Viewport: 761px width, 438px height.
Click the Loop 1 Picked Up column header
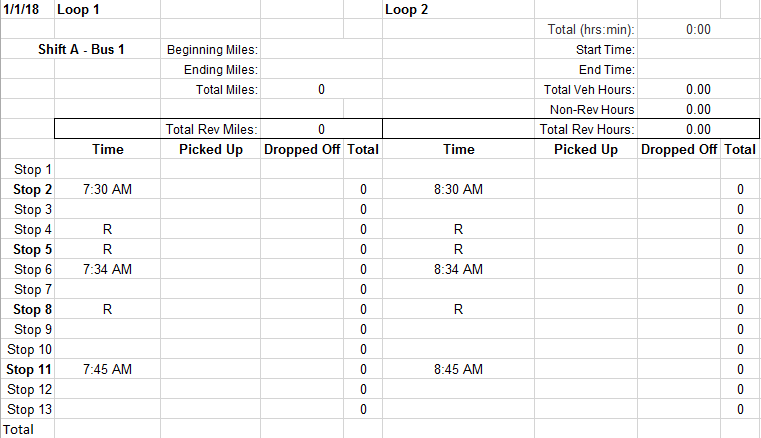click(211, 150)
